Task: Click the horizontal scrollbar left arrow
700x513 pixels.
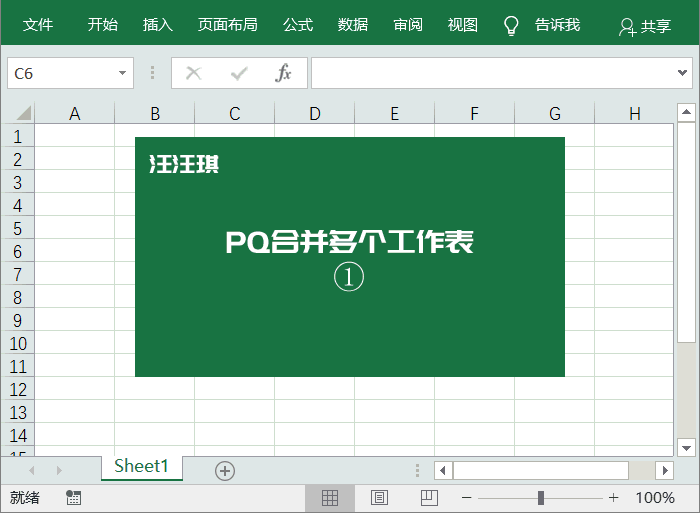Action: (443, 470)
